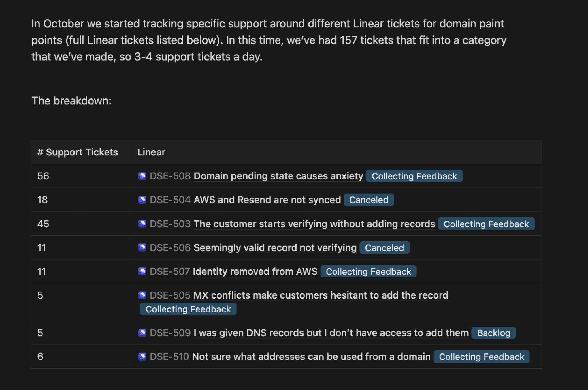The height and width of the screenshot is (390, 588).
Task: Click the Linear icon beside DSE-503
Action: click(142, 224)
